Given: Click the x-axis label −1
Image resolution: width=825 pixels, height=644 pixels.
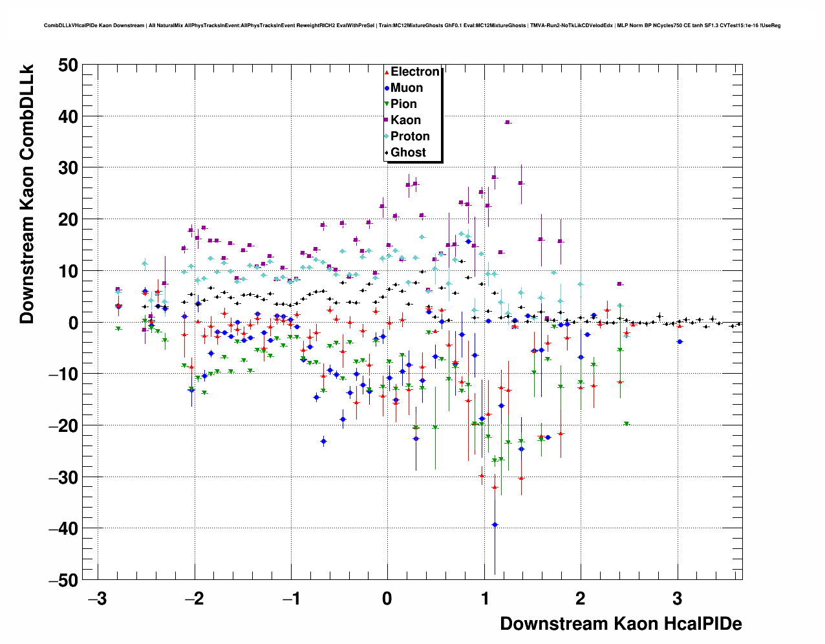Looking at the screenshot, I should pos(291,599).
